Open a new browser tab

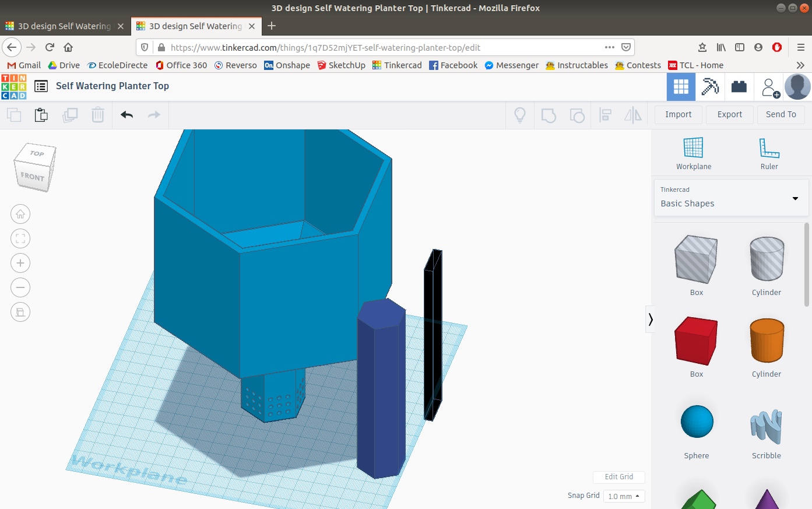(272, 26)
